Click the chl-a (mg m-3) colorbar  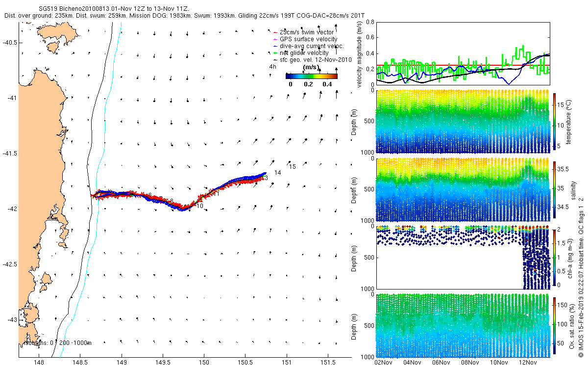pos(555,258)
